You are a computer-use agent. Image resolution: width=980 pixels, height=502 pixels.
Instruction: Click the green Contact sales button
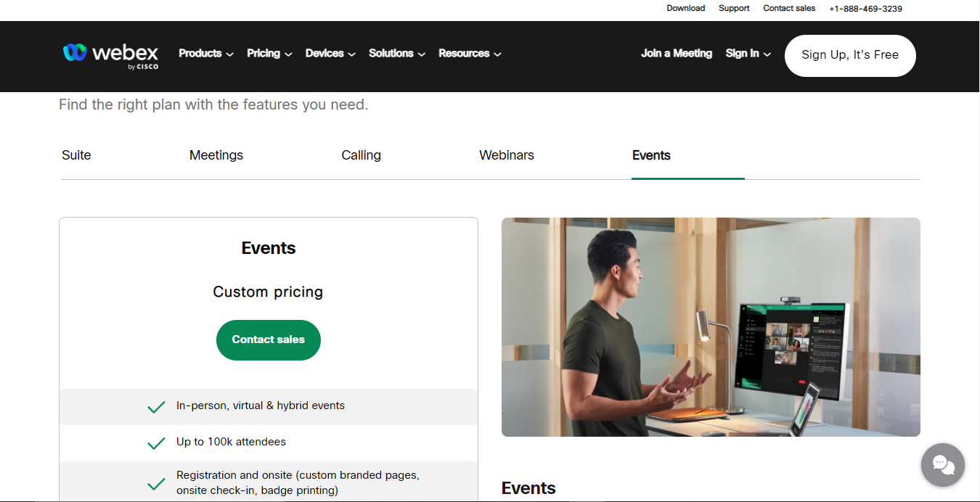269,340
